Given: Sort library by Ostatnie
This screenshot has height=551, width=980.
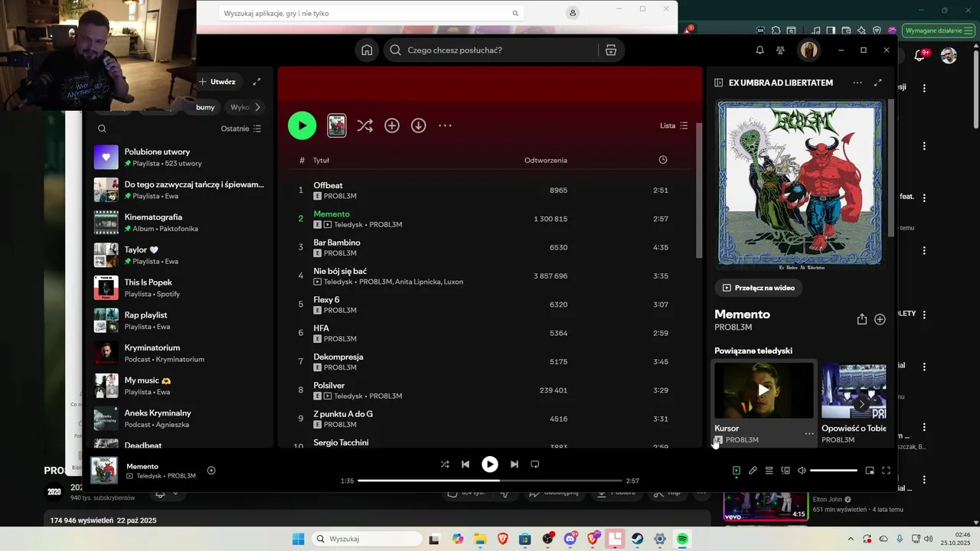Looking at the screenshot, I should tap(241, 129).
